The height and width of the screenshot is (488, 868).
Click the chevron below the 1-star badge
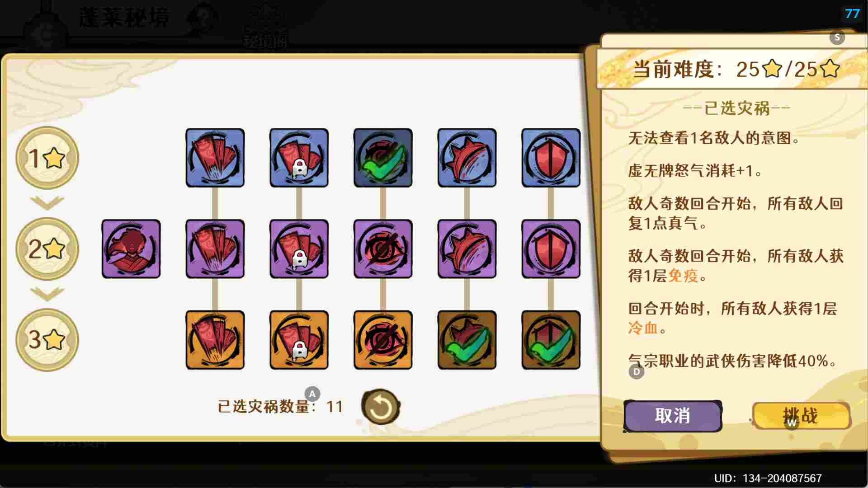(x=47, y=203)
